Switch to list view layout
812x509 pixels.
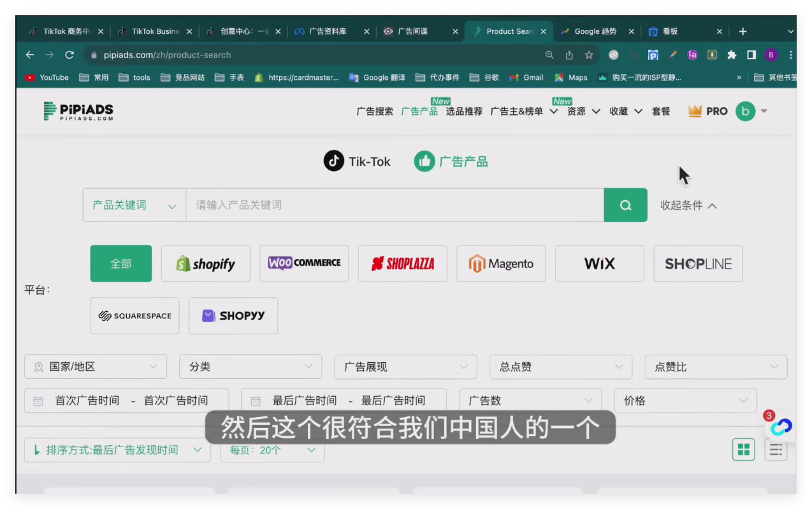click(776, 450)
